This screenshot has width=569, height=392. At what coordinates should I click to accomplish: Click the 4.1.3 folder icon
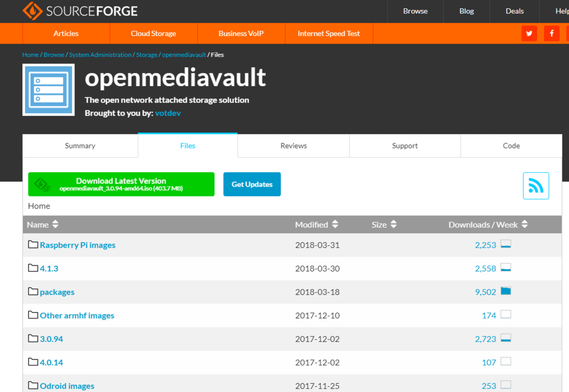tap(33, 268)
